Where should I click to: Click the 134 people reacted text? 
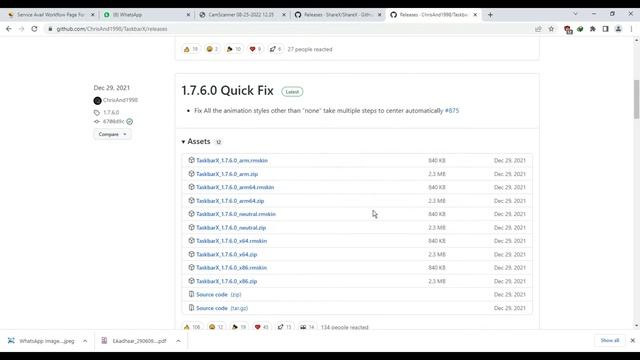click(344, 327)
